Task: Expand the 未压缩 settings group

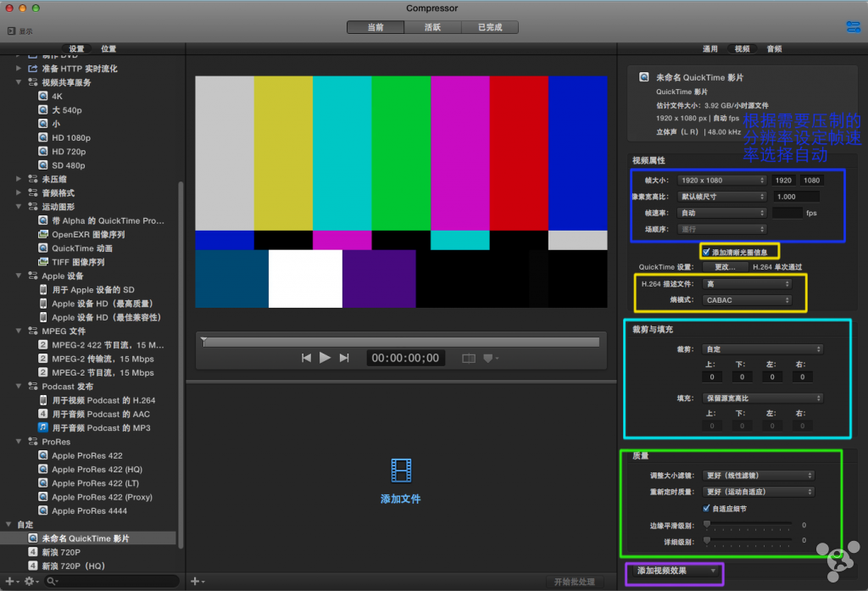Action: point(19,179)
